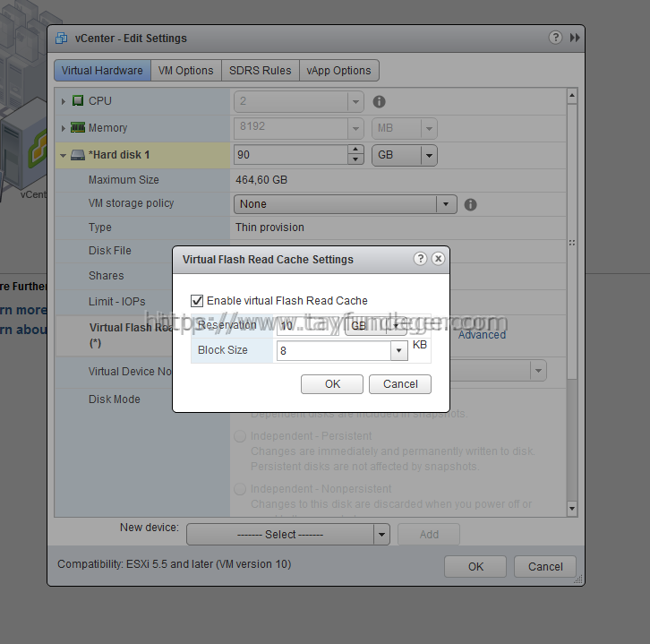Click the resize grip in dialog corner
Image resolution: width=650 pixels, height=644 pixels.
(x=578, y=580)
